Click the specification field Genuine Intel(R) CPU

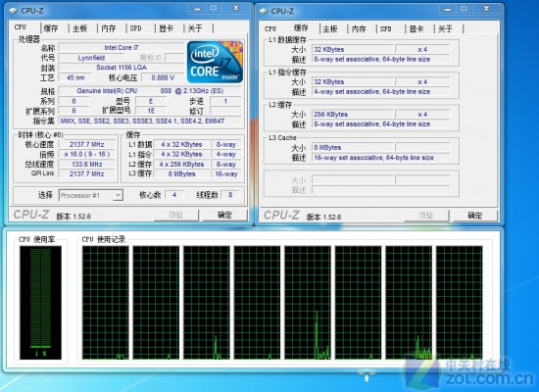pyautogui.click(x=150, y=91)
